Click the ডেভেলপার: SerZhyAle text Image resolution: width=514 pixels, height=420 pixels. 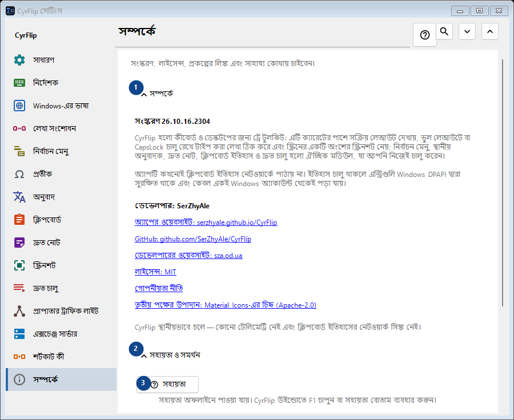coord(172,206)
